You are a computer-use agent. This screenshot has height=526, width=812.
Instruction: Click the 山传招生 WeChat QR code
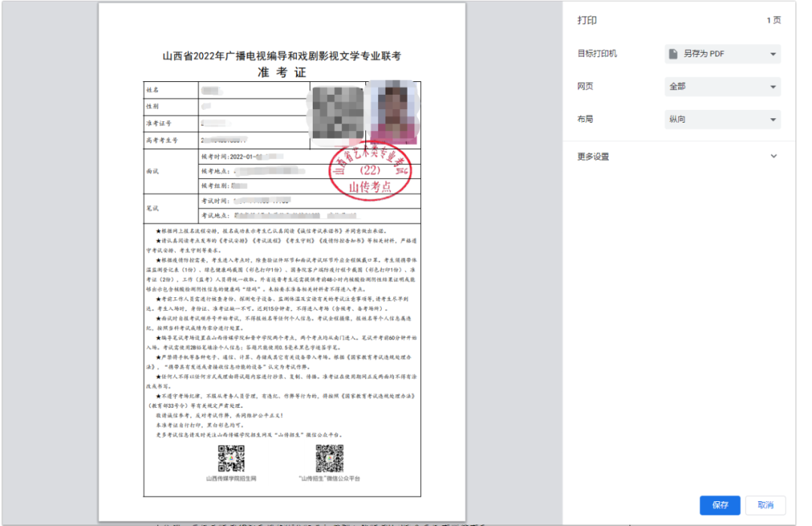pyautogui.click(x=329, y=458)
